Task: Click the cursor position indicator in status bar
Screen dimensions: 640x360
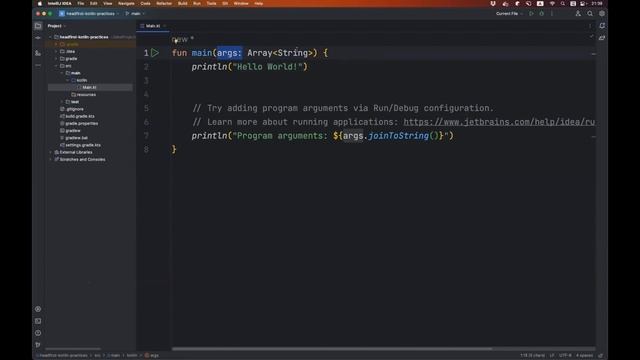Action: pyautogui.click(x=532, y=356)
